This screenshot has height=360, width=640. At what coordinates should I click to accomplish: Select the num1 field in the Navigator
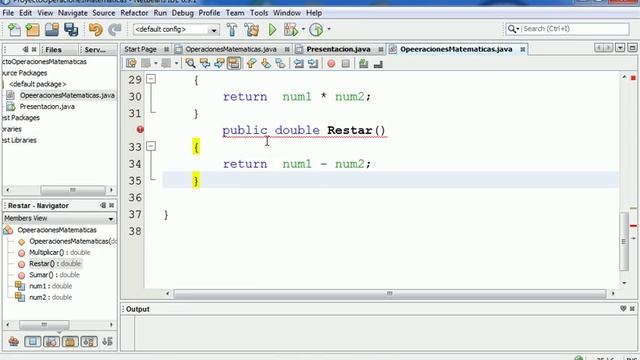[x=50, y=286]
